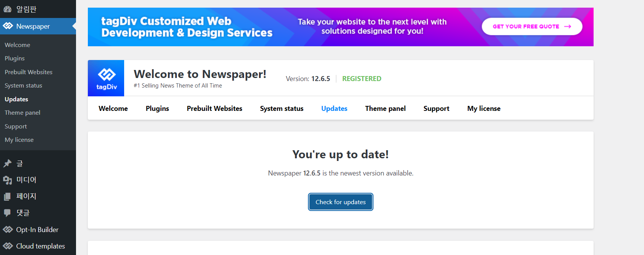The width and height of the screenshot is (644, 255).
Task: Click the Welcome to Newspaper! heading
Action: coord(200,74)
